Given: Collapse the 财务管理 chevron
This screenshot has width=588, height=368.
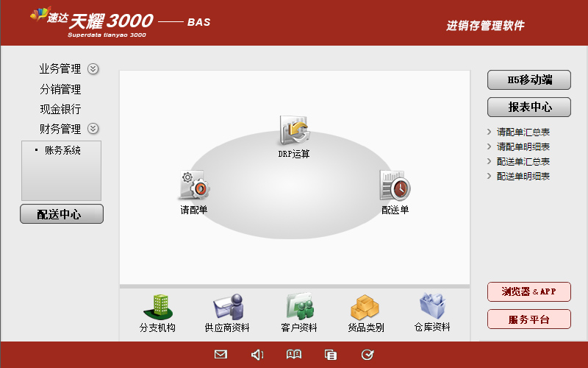Looking at the screenshot, I should 93,129.
